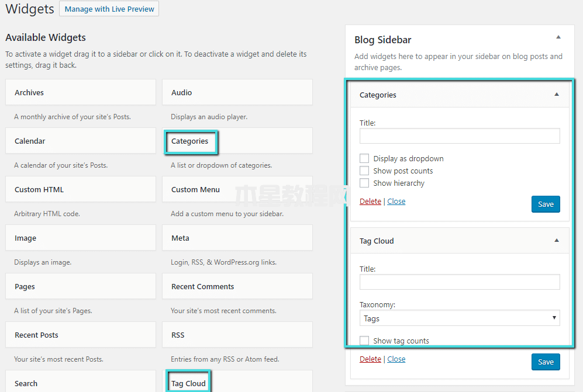Save the Tag Cloud widget settings
Image resolution: width=583 pixels, height=392 pixels.
click(x=546, y=362)
